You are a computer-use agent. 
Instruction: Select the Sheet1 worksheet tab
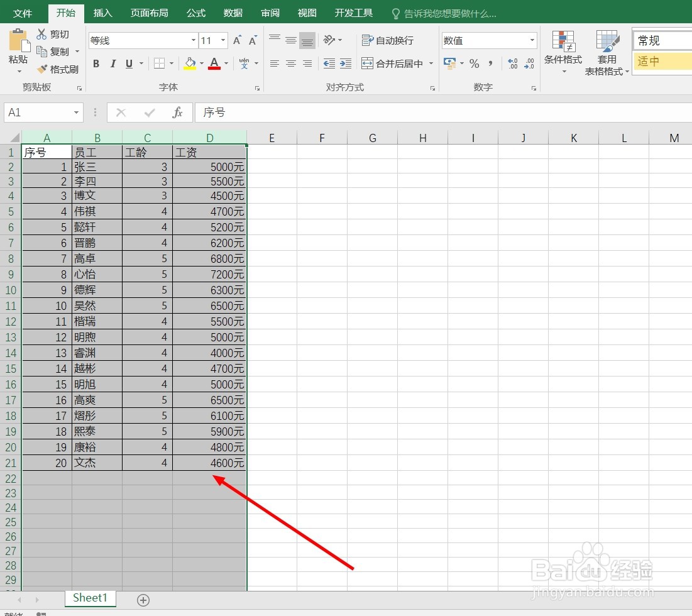tap(90, 598)
